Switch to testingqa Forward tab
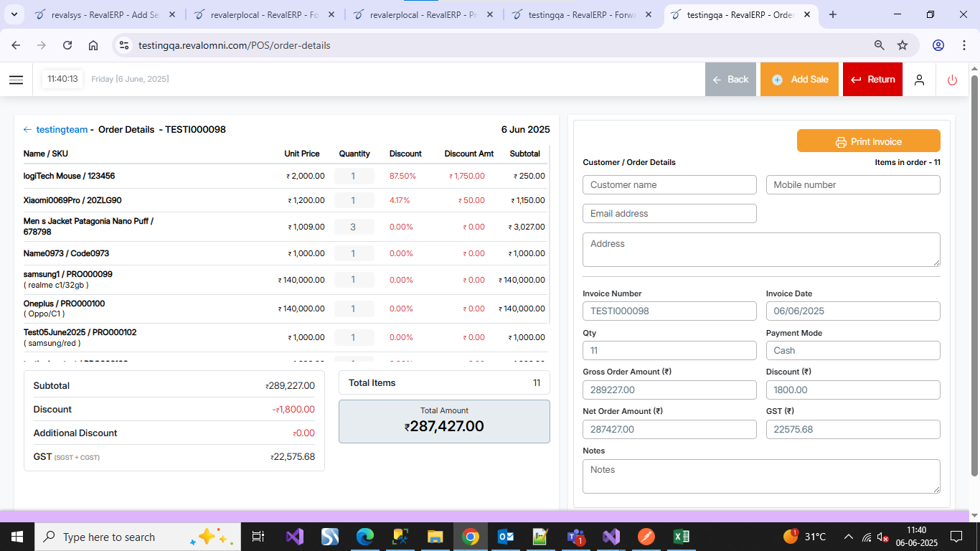The image size is (980, 551). pyautogui.click(x=583, y=14)
